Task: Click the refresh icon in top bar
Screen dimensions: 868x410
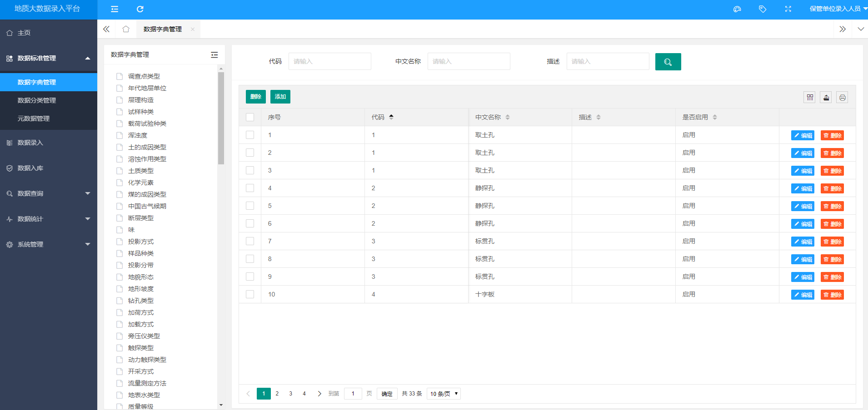Action: click(140, 9)
